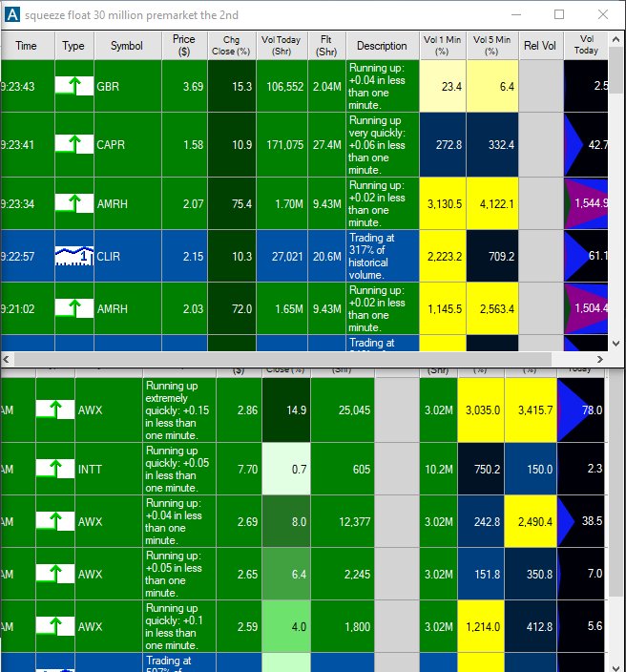Select the CAPR symbol cell
This screenshot has width=626, height=672.
(x=128, y=144)
